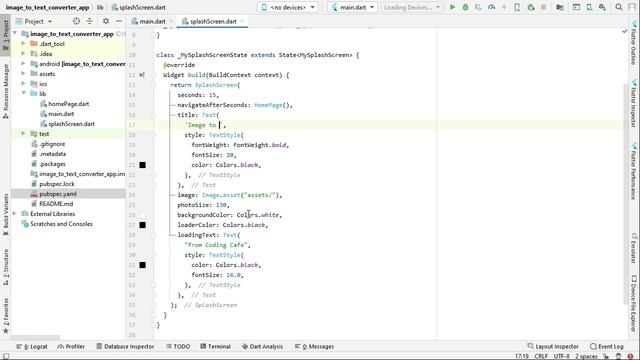This screenshot has width=640, height=360.
Task: Open the Terminal tool window tab
Action: 216,346
